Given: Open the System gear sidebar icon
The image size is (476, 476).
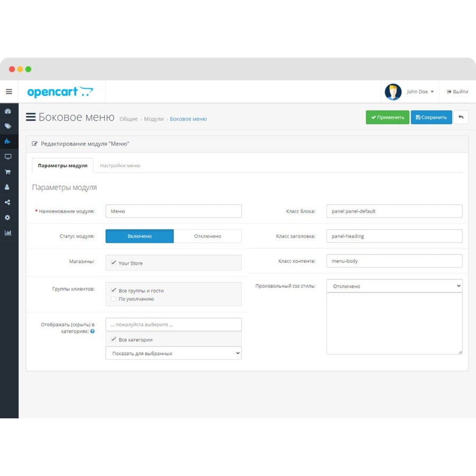Looking at the screenshot, I should [7, 217].
